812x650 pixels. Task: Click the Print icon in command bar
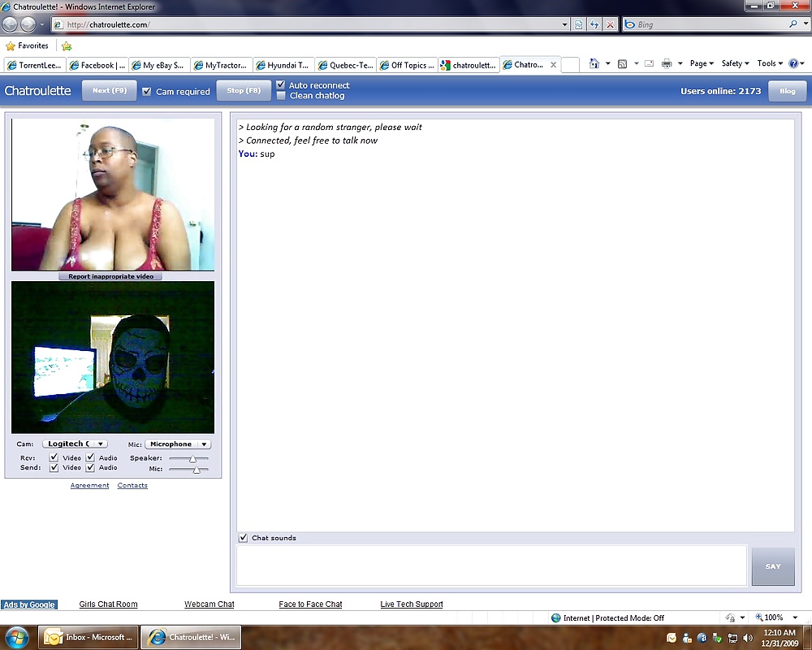(x=667, y=63)
